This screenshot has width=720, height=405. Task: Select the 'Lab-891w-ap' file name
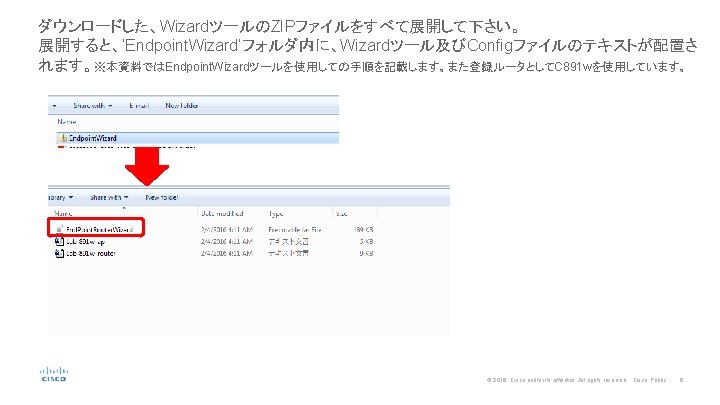tap(85, 242)
